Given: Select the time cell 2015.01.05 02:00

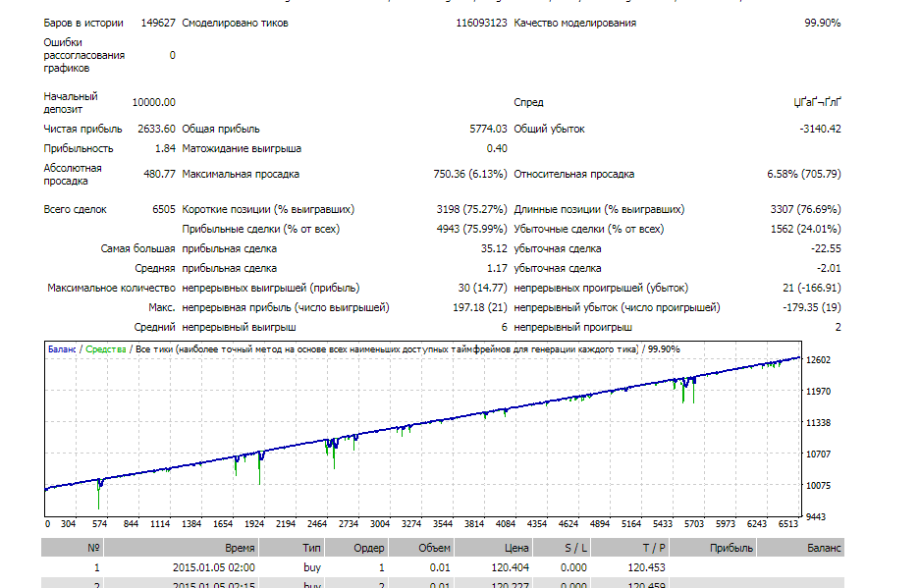Looking at the screenshot, I should 214,567.
